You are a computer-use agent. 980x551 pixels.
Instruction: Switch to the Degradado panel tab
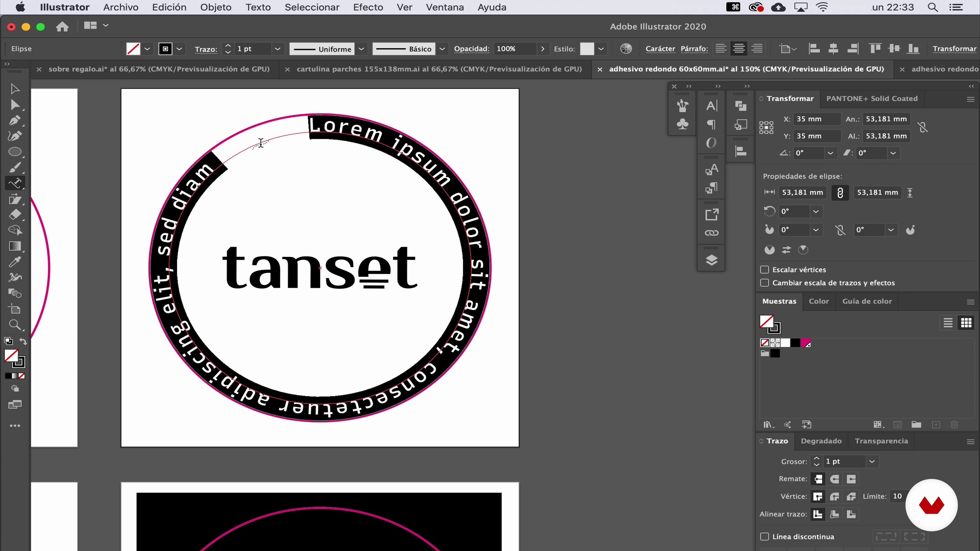click(821, 441)
